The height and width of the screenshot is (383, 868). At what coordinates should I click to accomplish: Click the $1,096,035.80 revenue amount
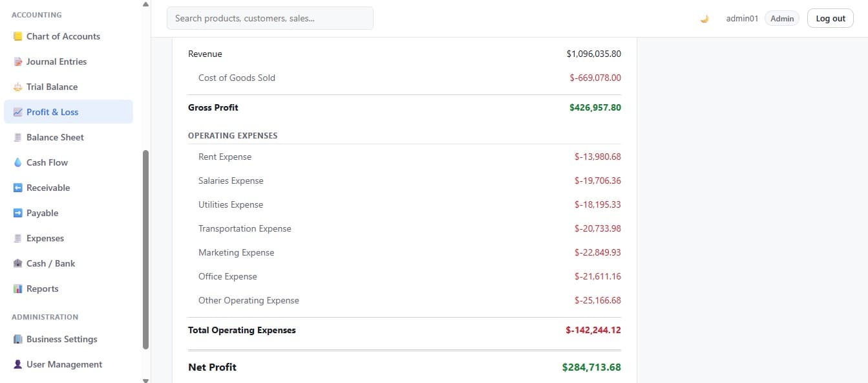(593, 54)
